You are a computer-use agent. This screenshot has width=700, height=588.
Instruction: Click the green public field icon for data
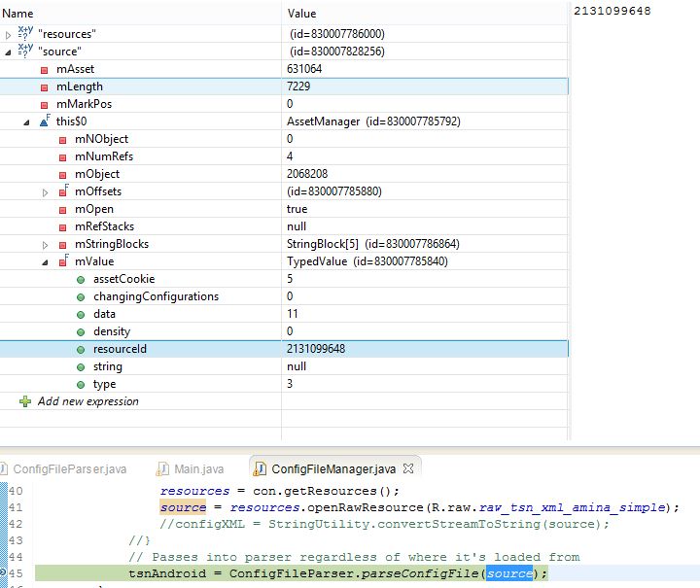81,315
